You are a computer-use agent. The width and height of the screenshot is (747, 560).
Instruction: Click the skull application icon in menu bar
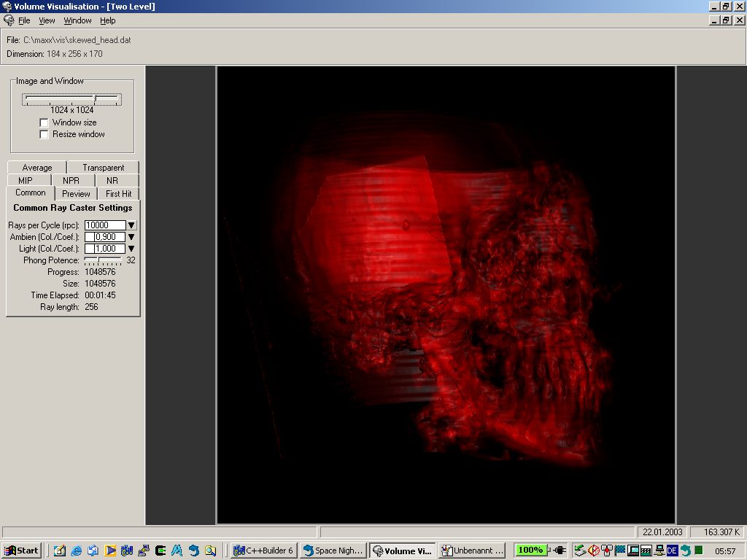pos(9,20)
